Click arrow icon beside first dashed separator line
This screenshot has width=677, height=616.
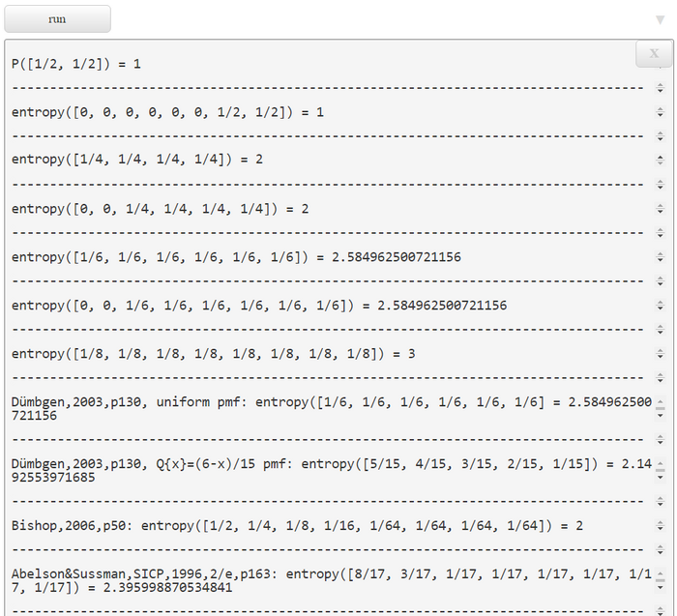click(660, 88)
